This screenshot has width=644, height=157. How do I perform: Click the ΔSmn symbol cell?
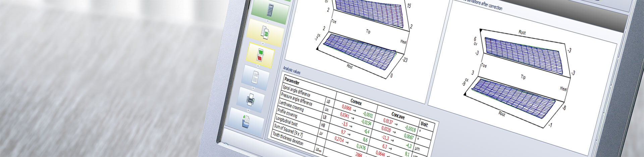pos(319,150)
